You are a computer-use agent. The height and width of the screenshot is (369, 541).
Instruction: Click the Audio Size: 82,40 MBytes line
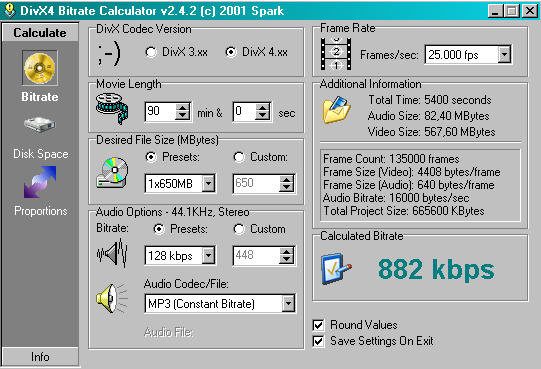tap(429, 116)
